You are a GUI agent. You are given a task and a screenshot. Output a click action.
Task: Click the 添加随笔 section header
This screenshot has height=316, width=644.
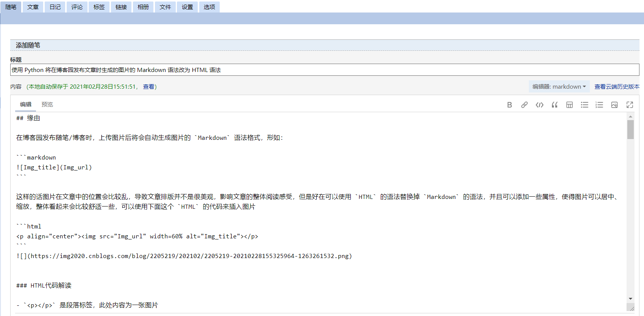tap(325, 45)
